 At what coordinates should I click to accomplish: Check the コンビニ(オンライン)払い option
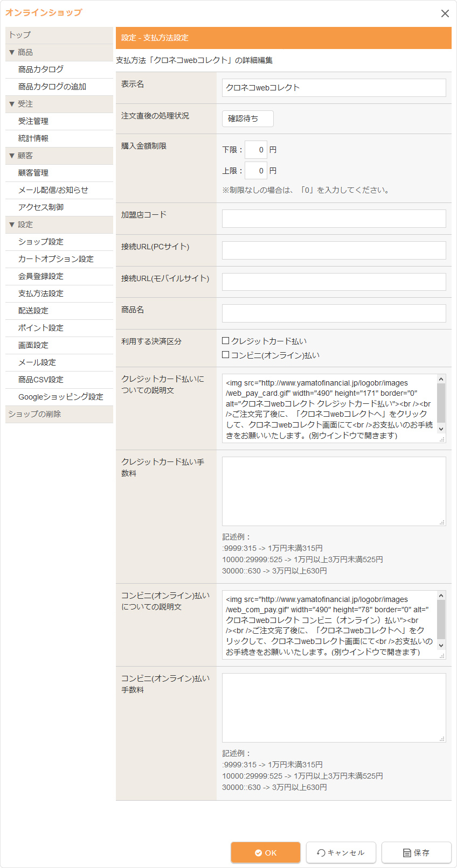pyautogui.click(x=226, y=355)
